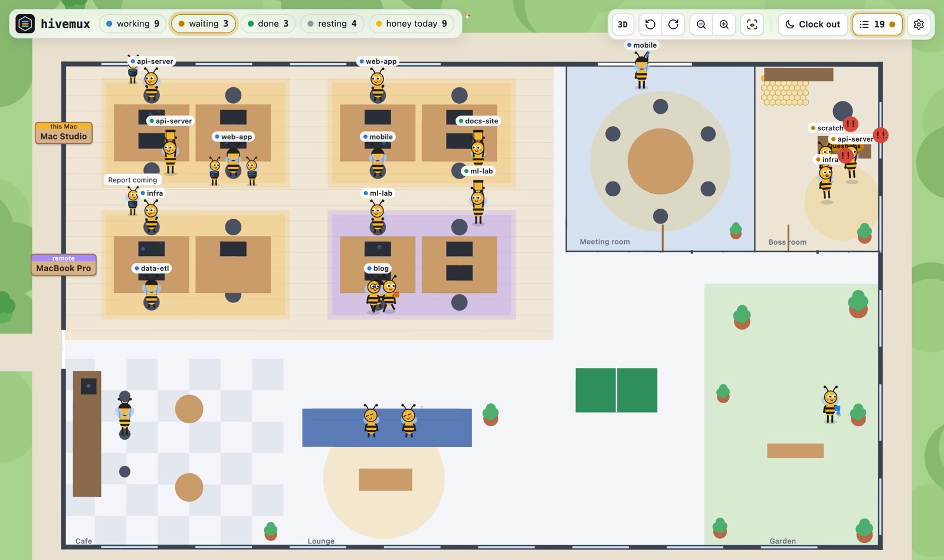
Task: Click the alert badge beside Boss room api-server
Action: tap(880, 136)
